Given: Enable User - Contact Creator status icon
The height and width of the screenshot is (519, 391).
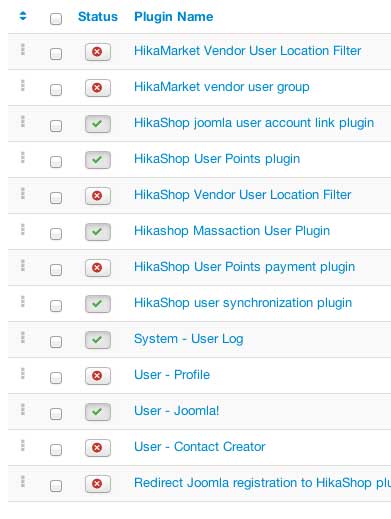Looking at the screenshot, I should click(98, 448).
